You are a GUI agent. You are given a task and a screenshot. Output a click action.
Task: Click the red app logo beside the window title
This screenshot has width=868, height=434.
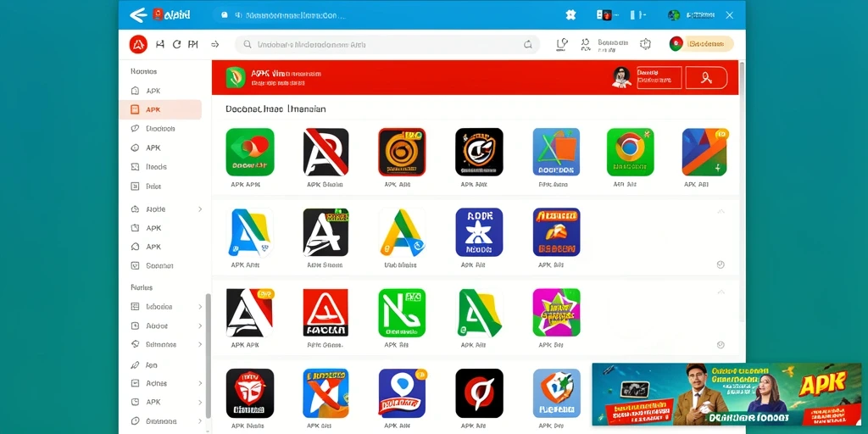click(158, 14)
